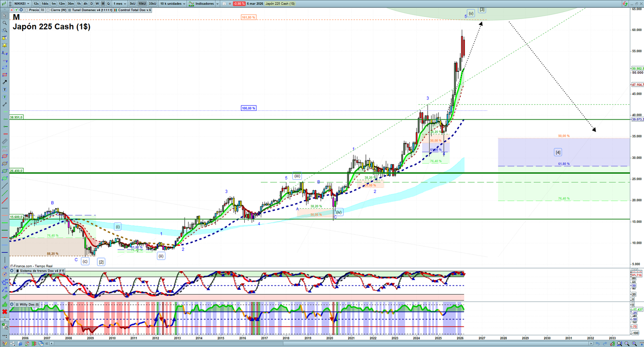Select the Q quarterly timeframe button

(x=108, y=4)
